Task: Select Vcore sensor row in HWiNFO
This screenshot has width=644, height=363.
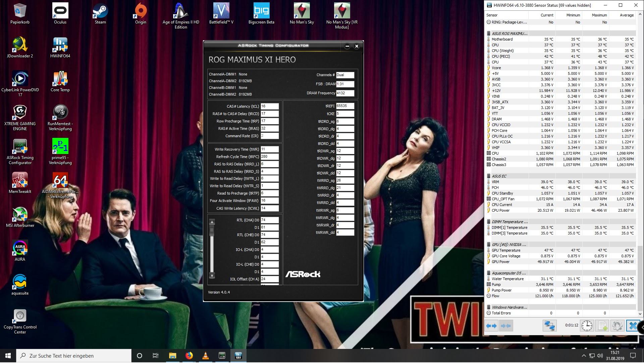Action: pyautogui.click(x=560, y=68)
